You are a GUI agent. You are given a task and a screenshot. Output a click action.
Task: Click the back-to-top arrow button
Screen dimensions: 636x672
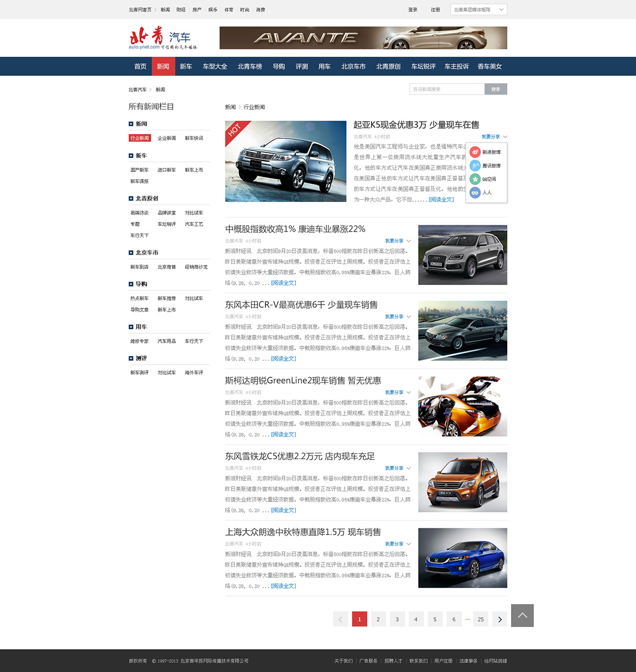522,616
